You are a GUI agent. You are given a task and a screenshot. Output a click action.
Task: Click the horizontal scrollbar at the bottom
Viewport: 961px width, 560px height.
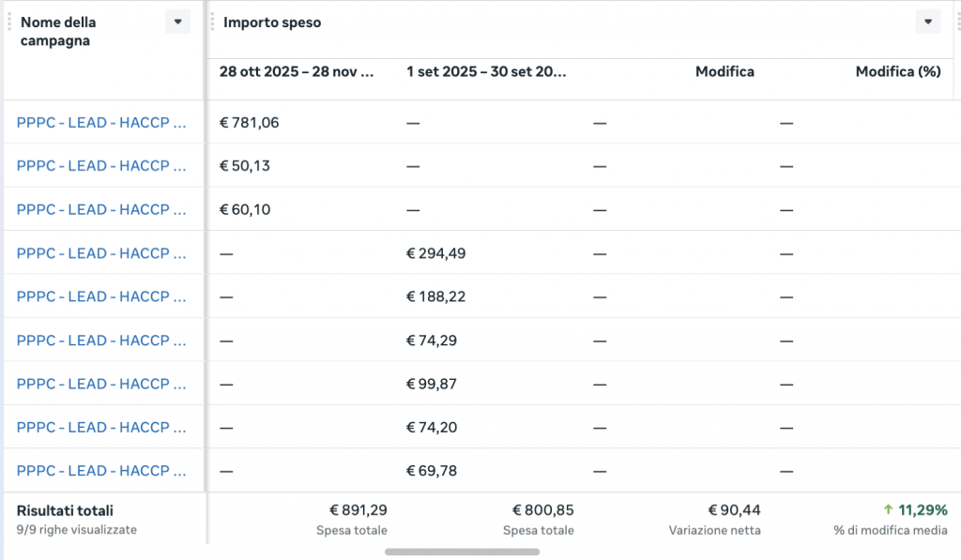coord(462,552)
